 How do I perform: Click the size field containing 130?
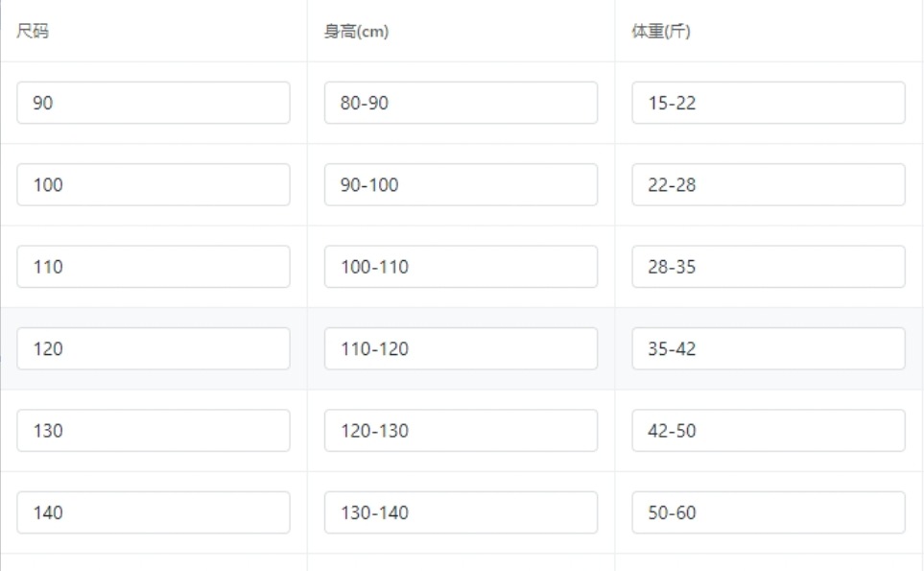coord(154,430)
